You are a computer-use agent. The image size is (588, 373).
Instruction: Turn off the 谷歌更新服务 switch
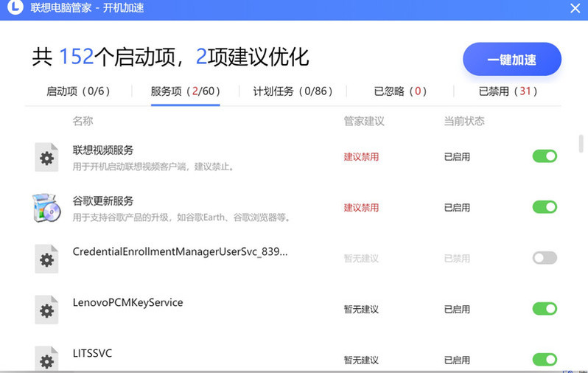pyautogui.click(x=545, y=207)
